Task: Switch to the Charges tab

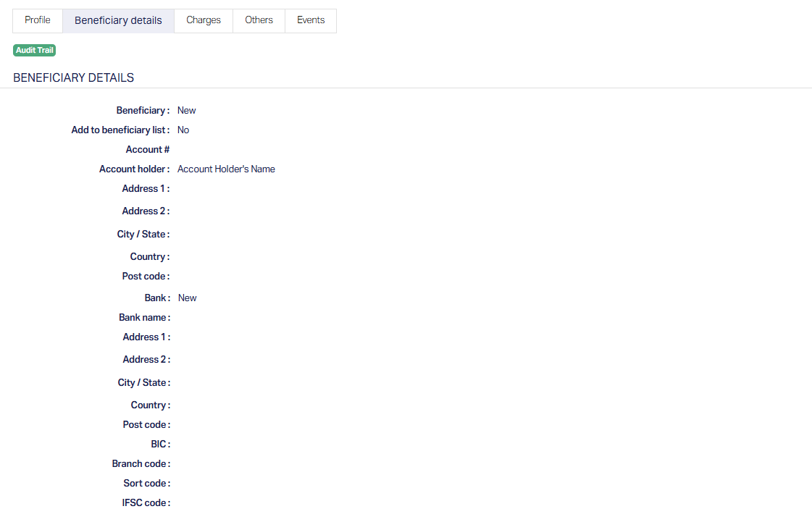Action: pyautogui.click(x=204, y=20)
